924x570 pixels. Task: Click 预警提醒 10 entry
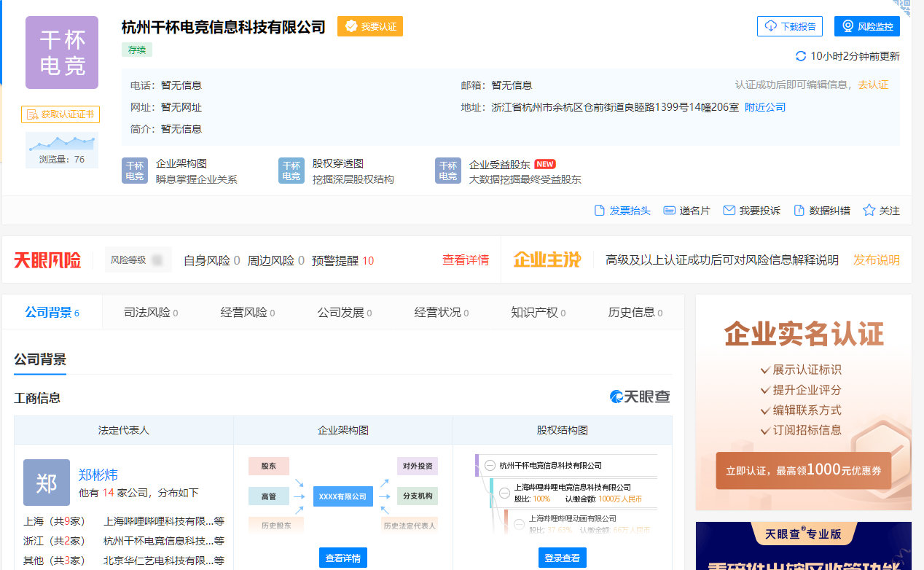tap(342, 260)
